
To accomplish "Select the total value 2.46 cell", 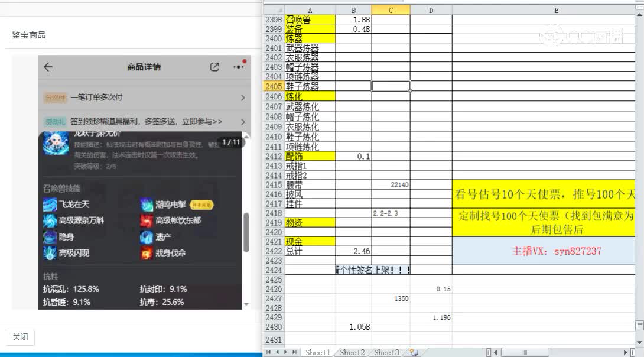I will [x=354, y=251].
